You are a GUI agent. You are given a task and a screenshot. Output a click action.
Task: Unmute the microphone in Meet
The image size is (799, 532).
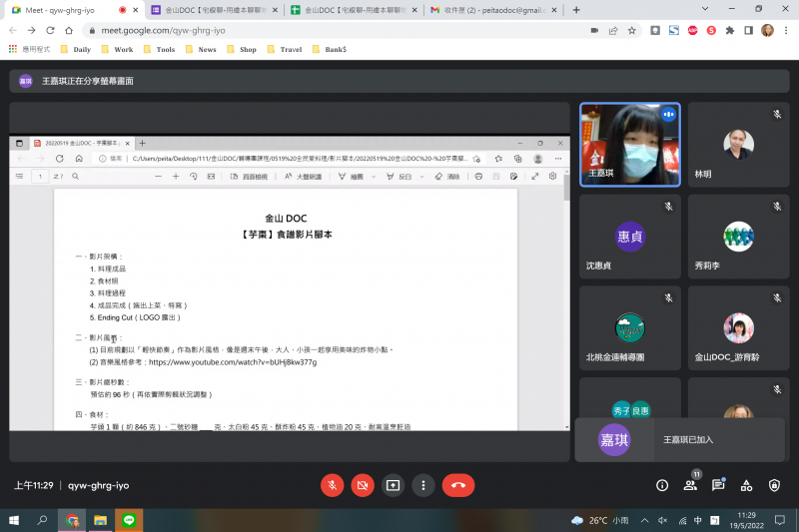332,485
